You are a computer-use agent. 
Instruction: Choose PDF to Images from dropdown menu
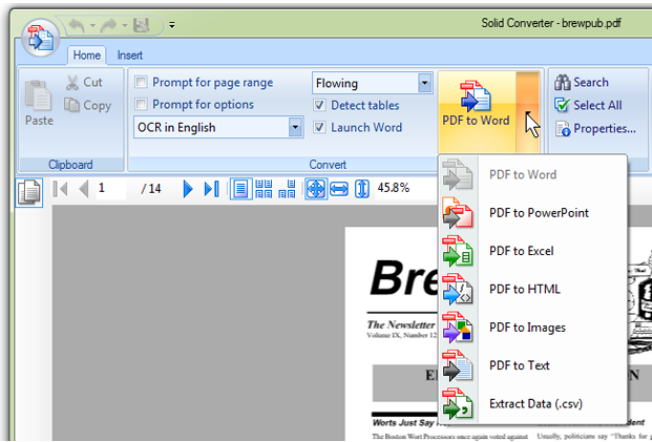coord(533,328)
